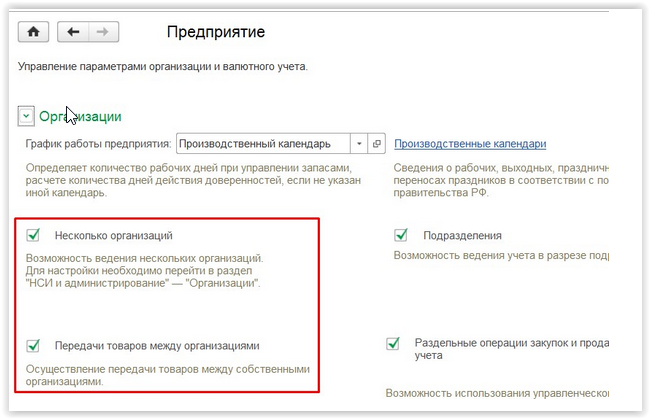The height and width of the screenshot is (419, 650).
Task: Expand the График работы предприятия dropdown arrow
Action: (x=358, y=144)
